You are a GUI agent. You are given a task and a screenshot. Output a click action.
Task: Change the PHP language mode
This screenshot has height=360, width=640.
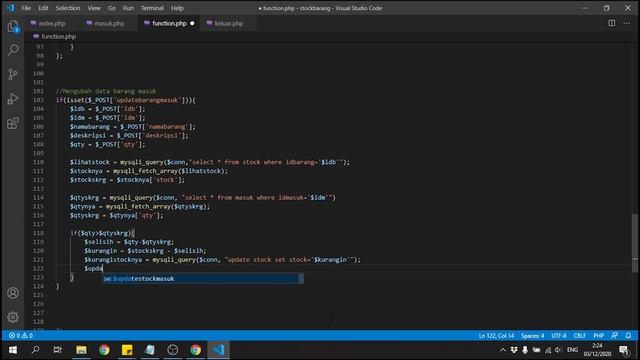pos(598,336)
